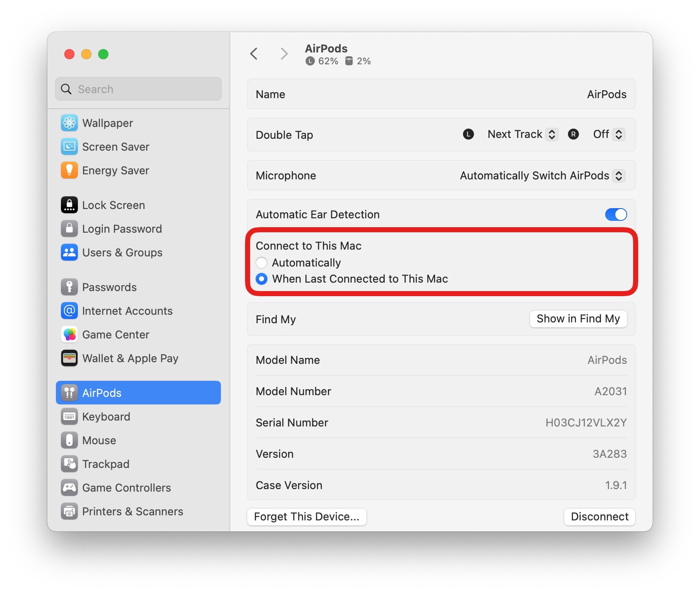The height and width of the screenshot is (594, 700).
Task: Click the Trackpad icon in sidebar
Action: (x=69, y=464)
